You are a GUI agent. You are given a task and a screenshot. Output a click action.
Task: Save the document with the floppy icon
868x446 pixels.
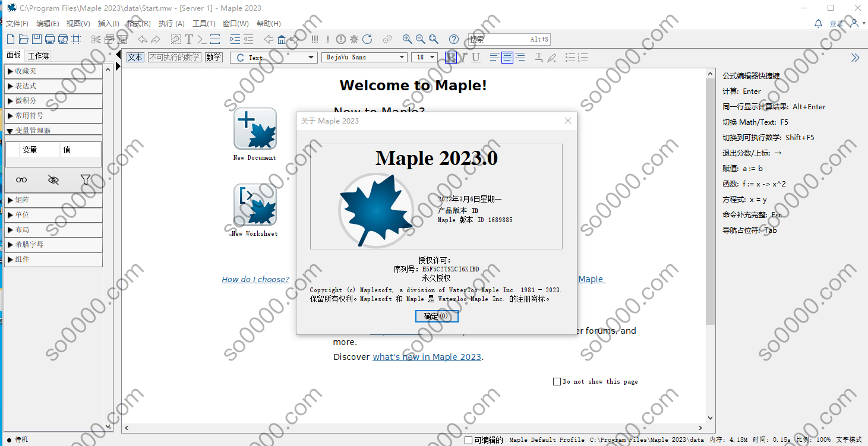coord(36,39)
